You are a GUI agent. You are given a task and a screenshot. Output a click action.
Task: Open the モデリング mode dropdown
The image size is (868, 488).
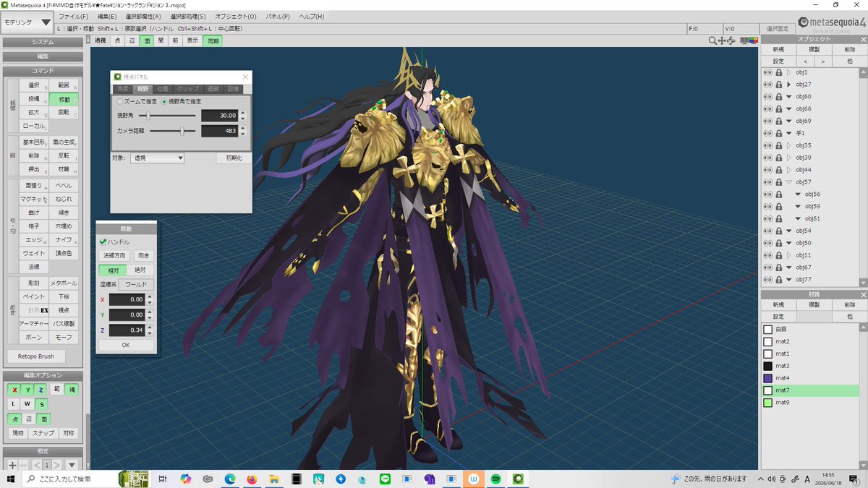tap(27, 22)
